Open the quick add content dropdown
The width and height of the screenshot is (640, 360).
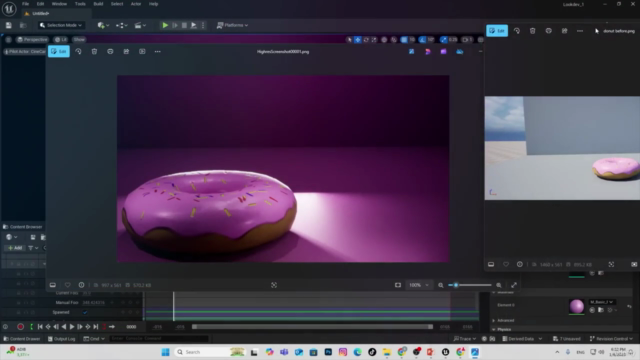click(x=103, y=25)
